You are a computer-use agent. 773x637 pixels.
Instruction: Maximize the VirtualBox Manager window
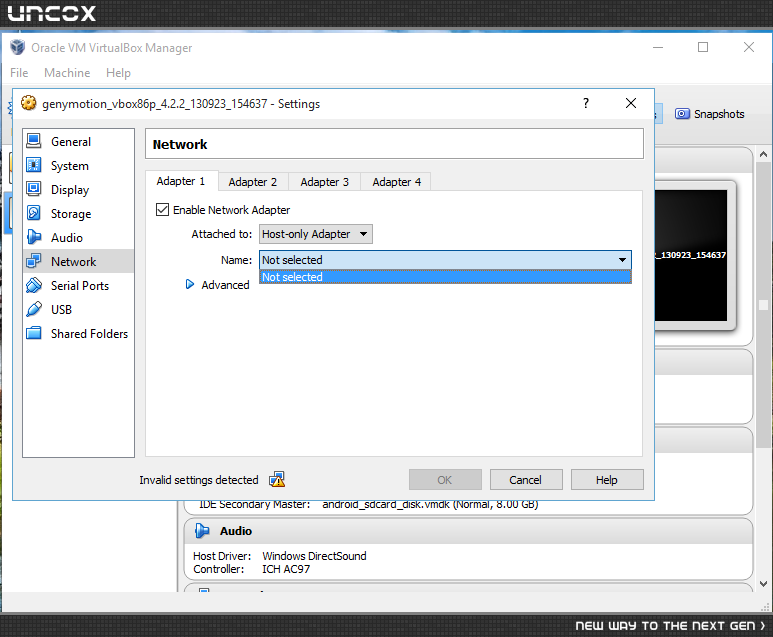703,47
